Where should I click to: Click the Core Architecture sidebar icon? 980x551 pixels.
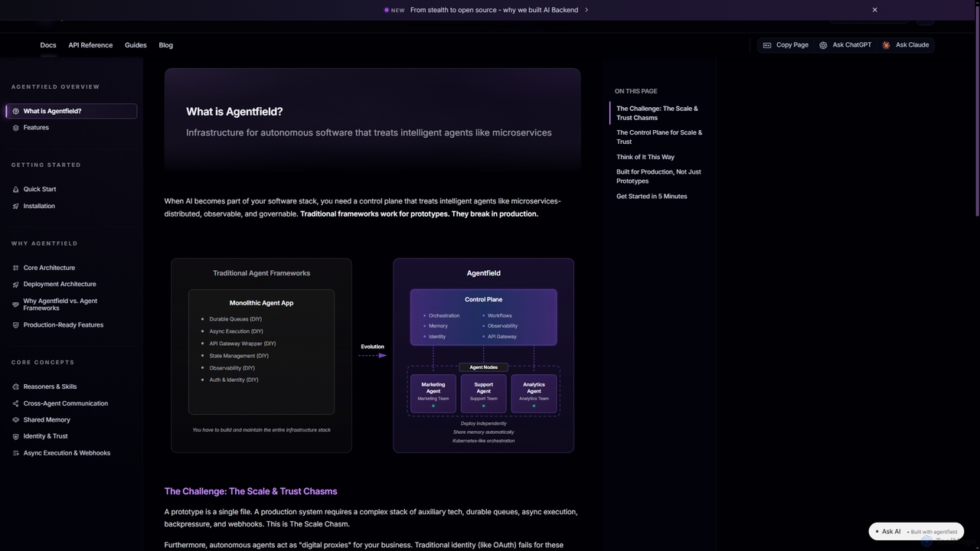(15, 268)
